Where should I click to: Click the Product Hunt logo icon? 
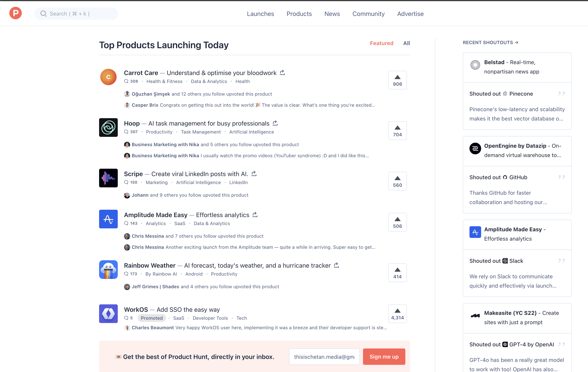click(15, 13)
